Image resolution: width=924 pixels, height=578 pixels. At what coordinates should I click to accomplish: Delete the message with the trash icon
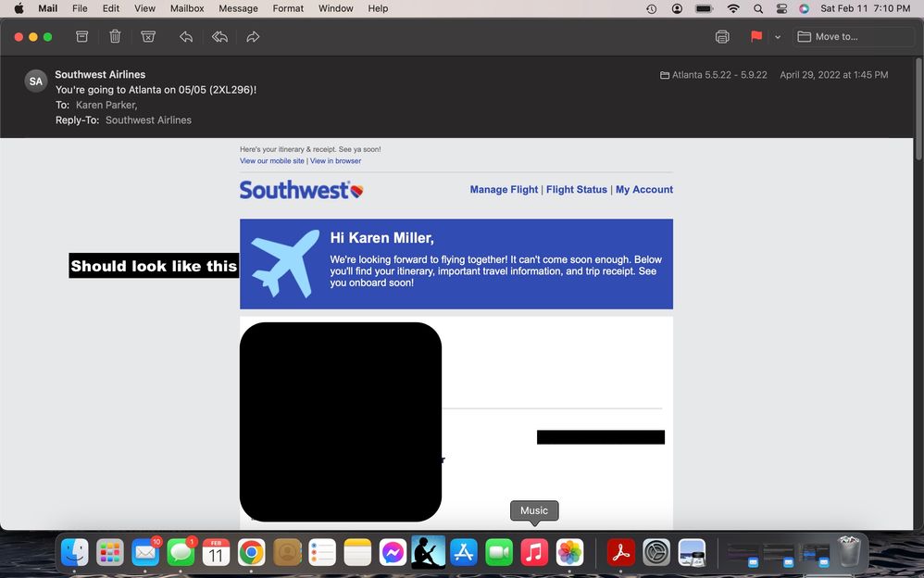point(115,37)
